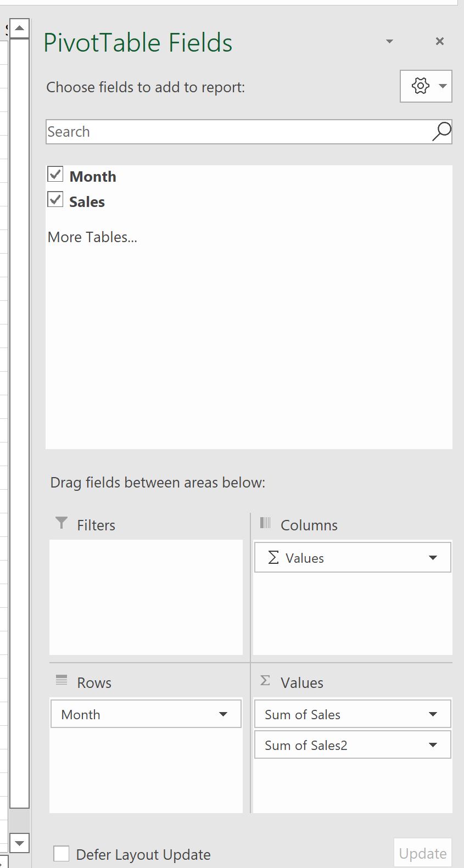Click the More Tables link

pos(91,237)
